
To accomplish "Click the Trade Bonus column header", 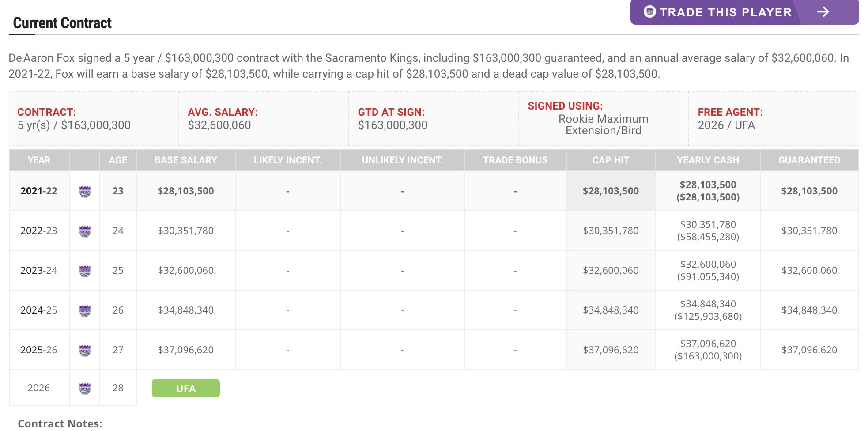I will click(515, 160).
